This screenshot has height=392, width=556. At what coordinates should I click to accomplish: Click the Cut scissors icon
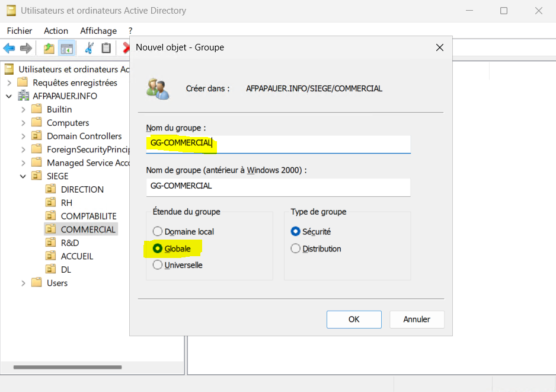[x=89, y=48]
